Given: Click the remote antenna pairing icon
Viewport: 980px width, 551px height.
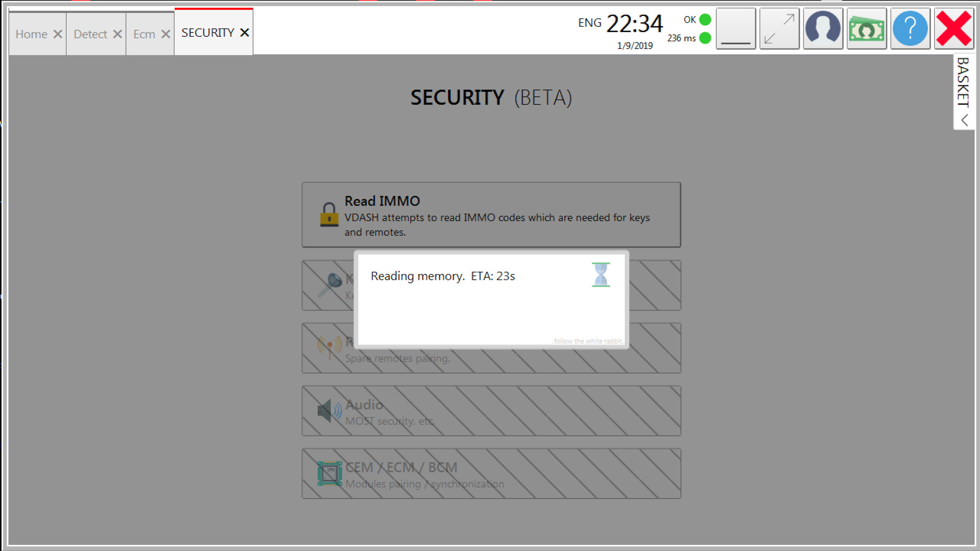Looking at the screenshot, I should 330,347.
